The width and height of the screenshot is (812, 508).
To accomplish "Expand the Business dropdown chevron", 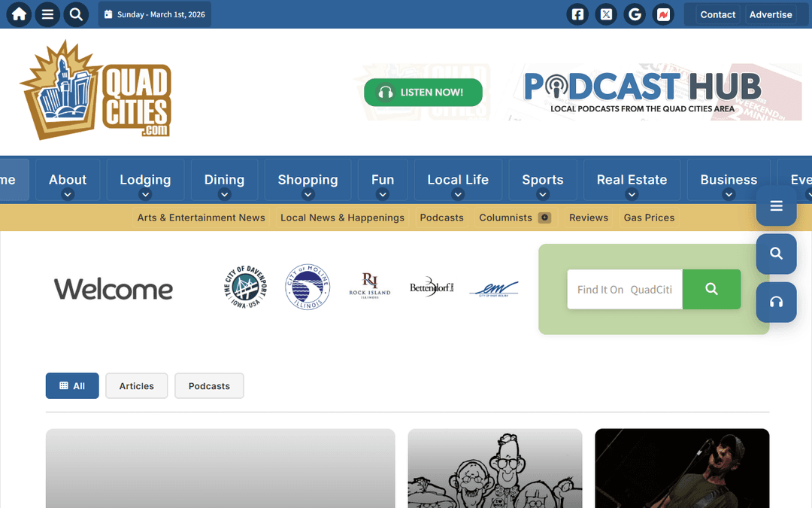I will coord(729,195).
